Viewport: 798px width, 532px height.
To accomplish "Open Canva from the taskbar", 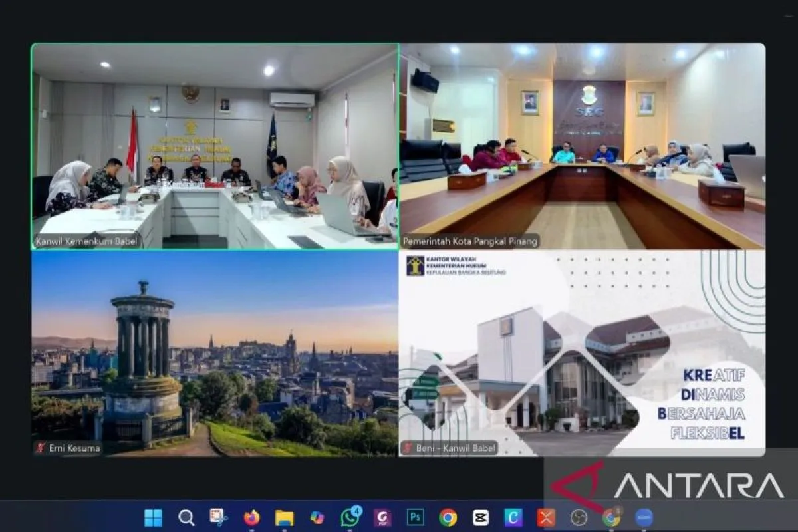I will [513, 517].
